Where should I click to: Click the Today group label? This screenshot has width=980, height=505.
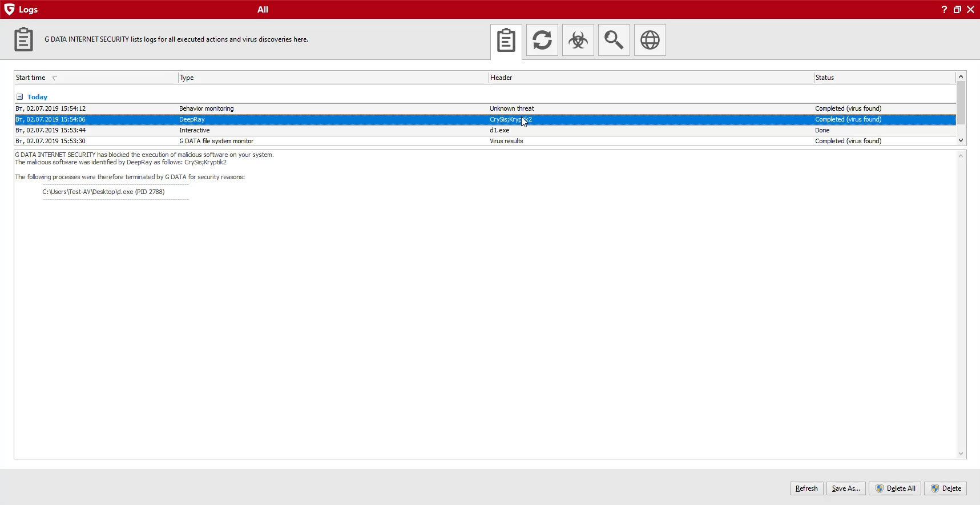[x=37, y=97]
